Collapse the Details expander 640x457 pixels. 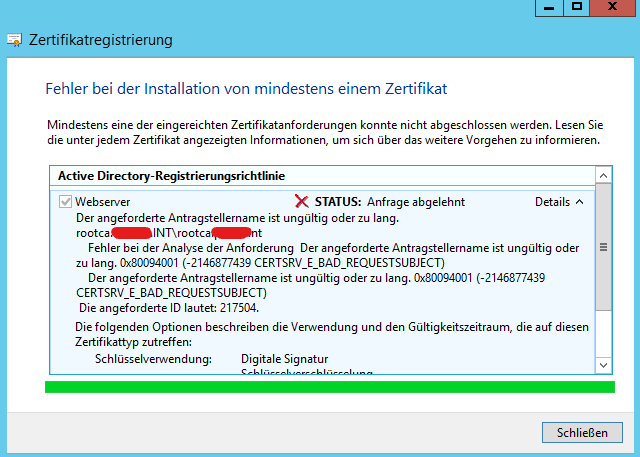(x=559, y=202)
